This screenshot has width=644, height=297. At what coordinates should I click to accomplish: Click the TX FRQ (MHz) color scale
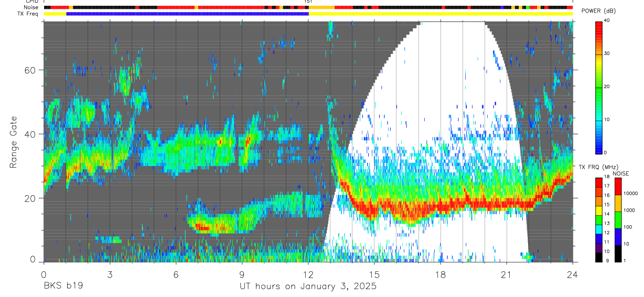point(599,219)
